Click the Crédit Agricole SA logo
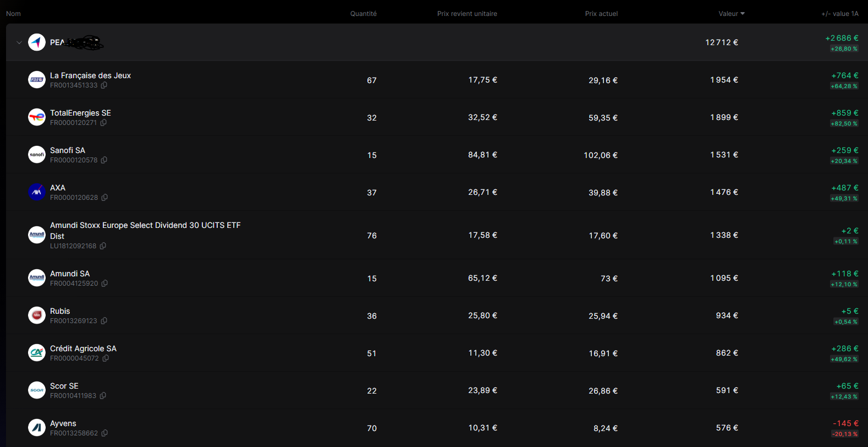This screenshot has width=868, height=447. tap(37, 353)
